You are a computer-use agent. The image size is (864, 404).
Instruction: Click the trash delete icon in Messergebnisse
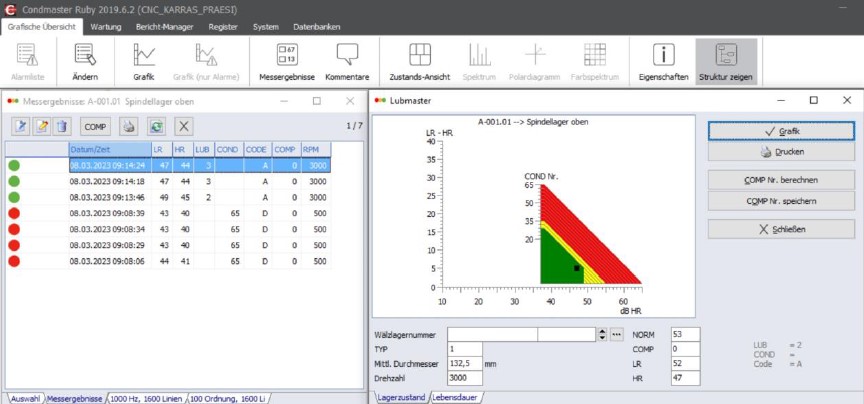coord(62,126)
